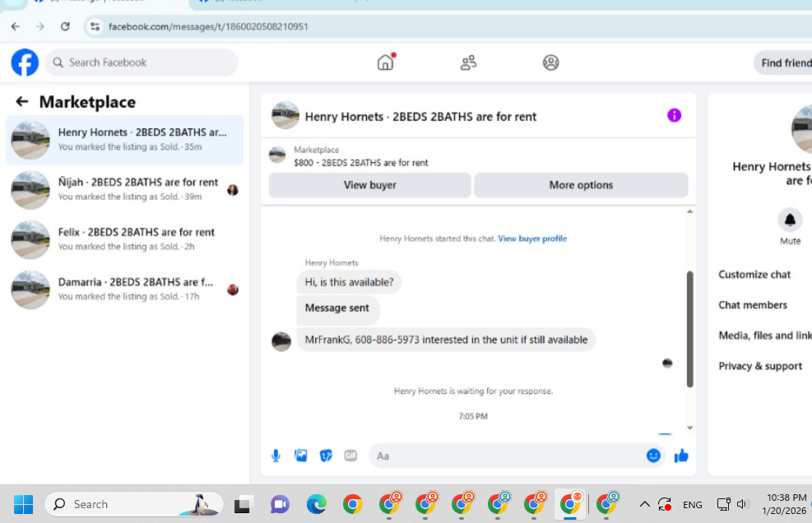Click scroll-down arrow of chat
Viewport: 812px width, 523px height.
689,428
